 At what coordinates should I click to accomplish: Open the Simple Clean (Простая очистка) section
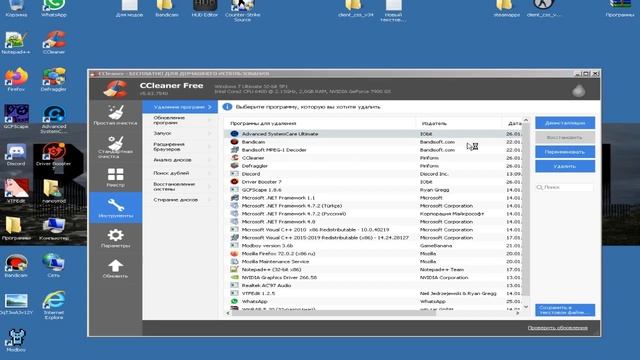(x=116, y=115)
